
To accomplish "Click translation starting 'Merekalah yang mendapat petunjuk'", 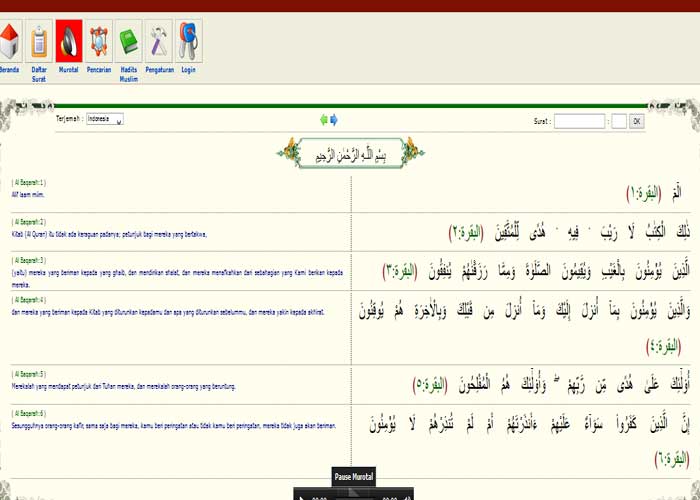I will [x=124, y=386].
